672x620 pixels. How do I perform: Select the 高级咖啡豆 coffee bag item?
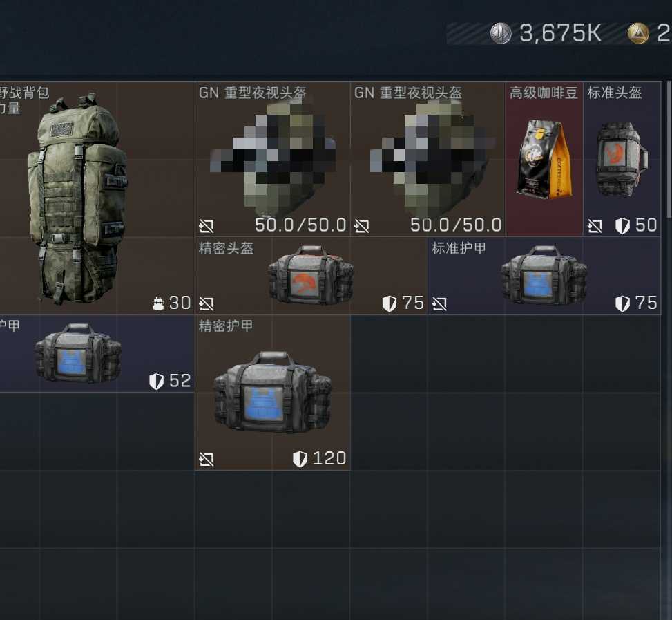pos(544,159)
